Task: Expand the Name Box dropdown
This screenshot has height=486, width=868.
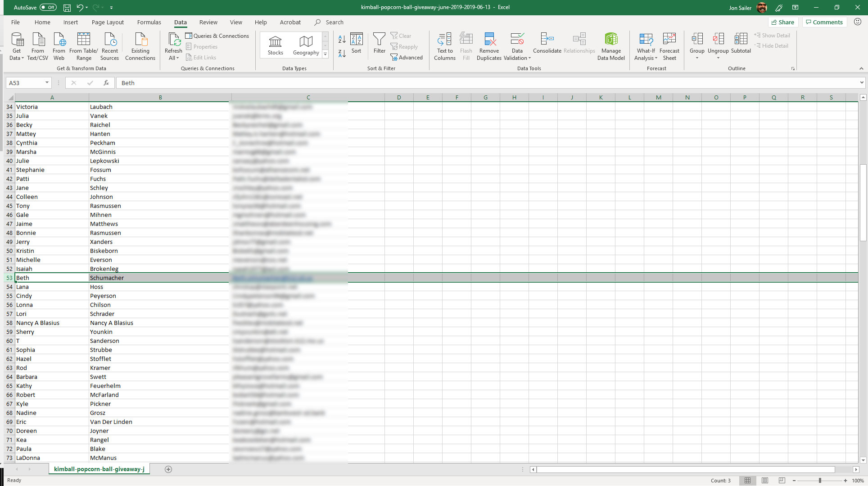Action: tap(47, 83)
